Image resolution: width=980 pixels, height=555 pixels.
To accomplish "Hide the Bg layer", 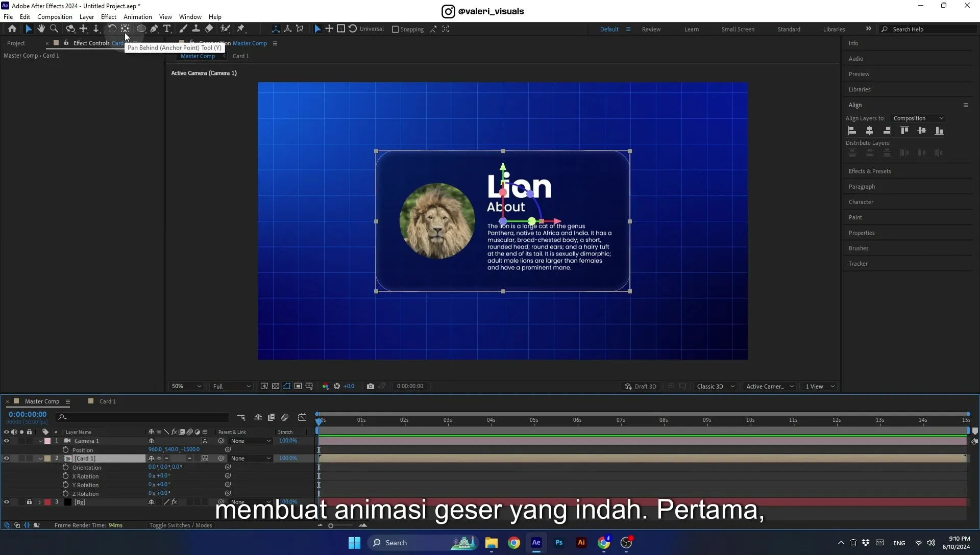I will 7,502.
